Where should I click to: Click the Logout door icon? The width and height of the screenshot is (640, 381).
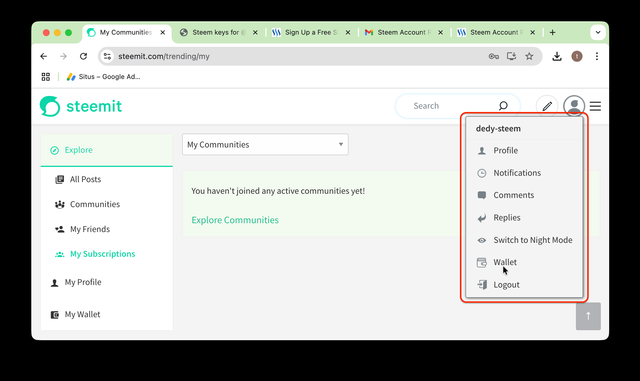pyautogui.click(x=482, y=285)
